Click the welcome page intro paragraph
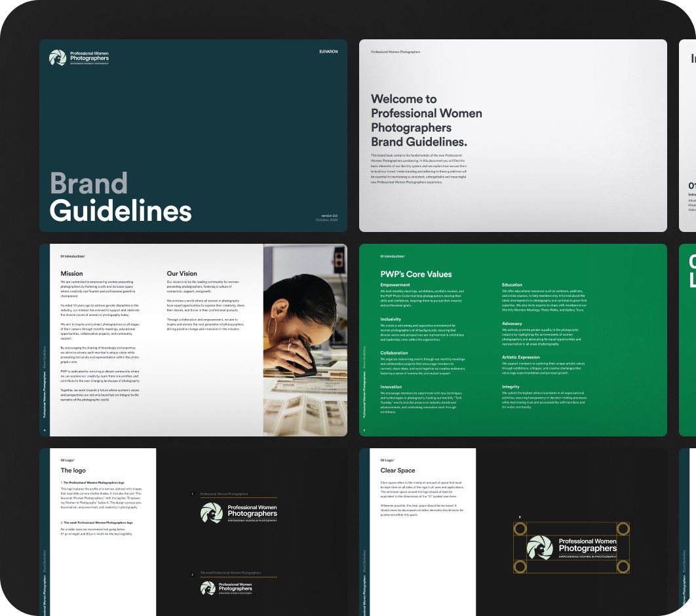 (419, 168)
